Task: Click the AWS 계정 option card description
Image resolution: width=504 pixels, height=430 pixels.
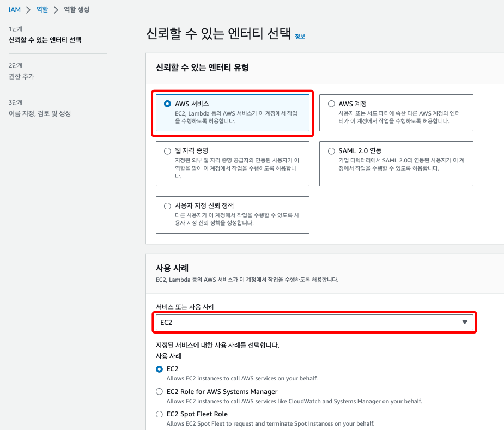Action: coord(393,117)
